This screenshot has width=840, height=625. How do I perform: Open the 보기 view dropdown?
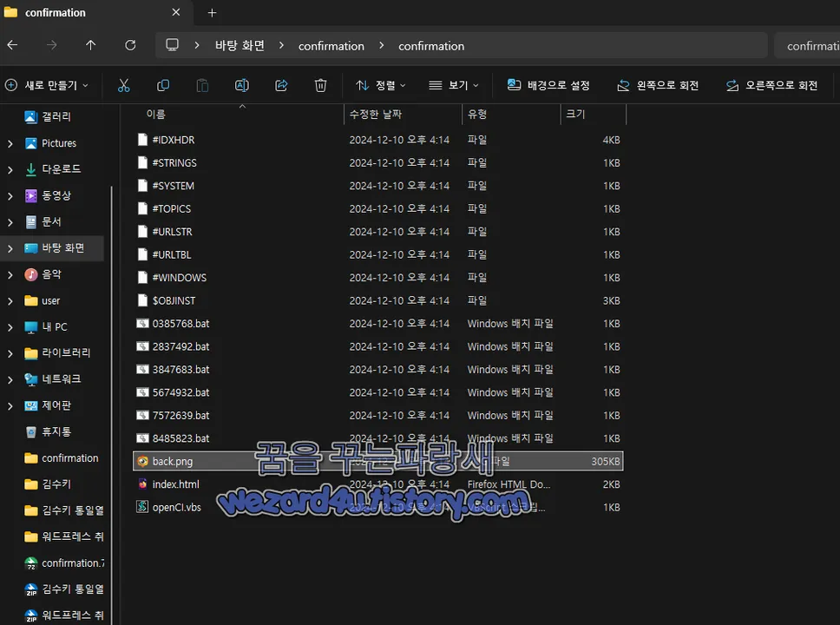(450, 85)
